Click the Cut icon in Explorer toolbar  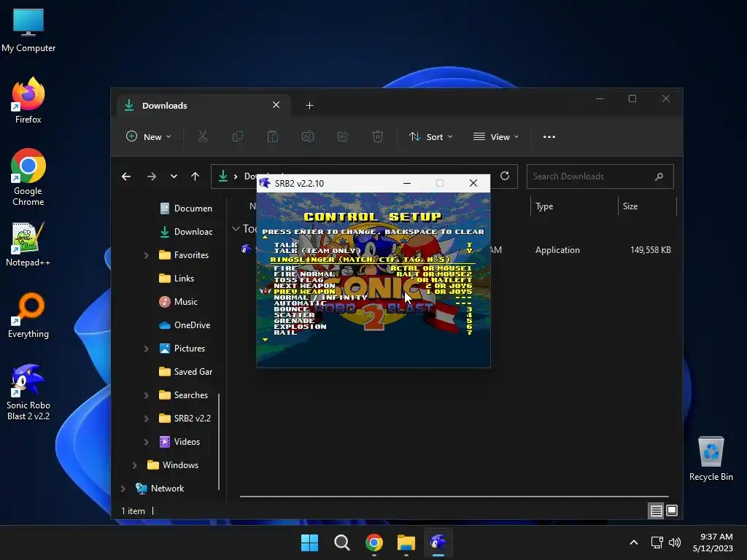[203, 136]
